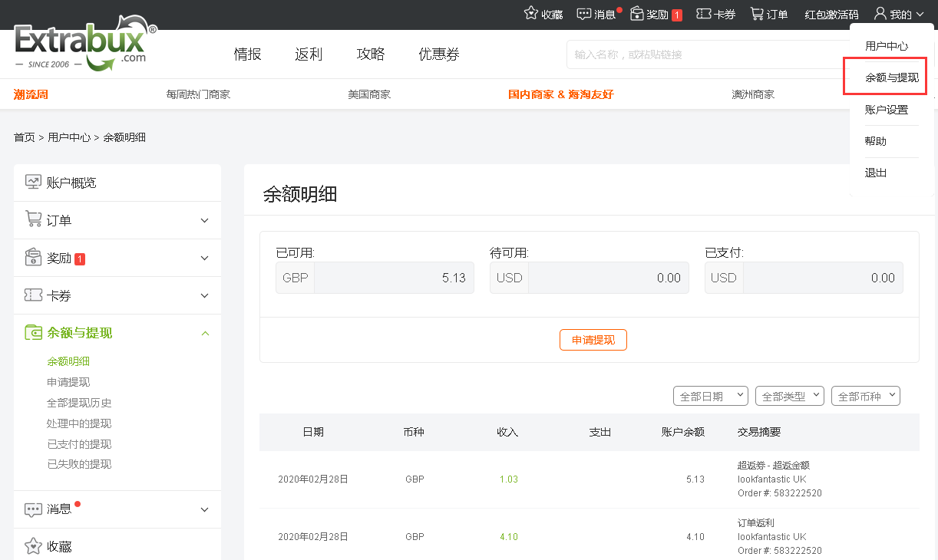Open messages icon in top bar
938x560 pixels.
pyautogui.click(x=584, y=14)
